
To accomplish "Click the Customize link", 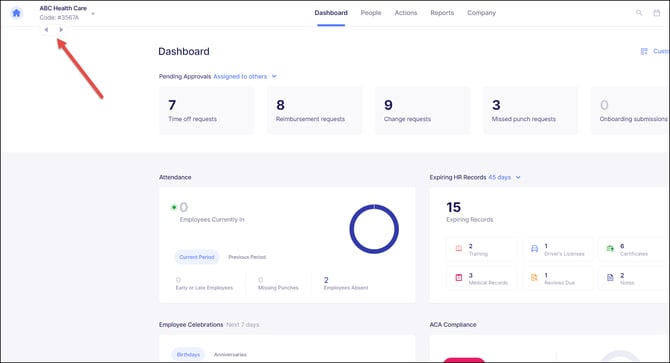I will [661, 51].
